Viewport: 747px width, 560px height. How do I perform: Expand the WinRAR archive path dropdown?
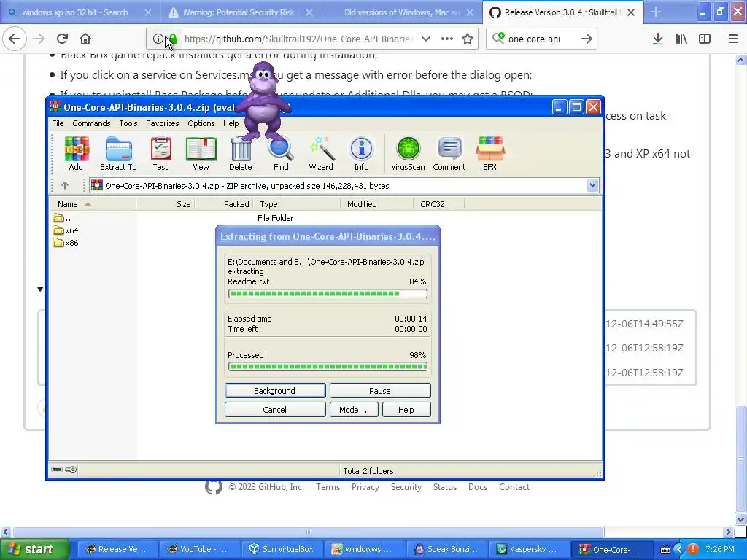(592, 186)
